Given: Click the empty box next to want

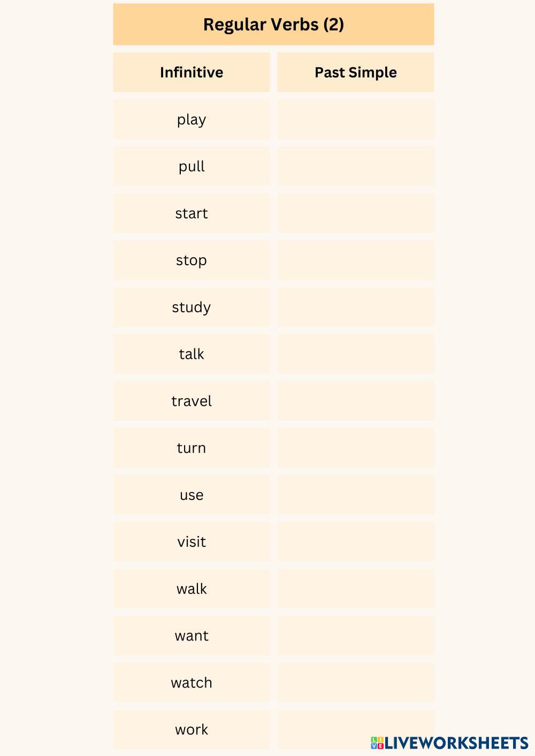Looking at the screenshot, I should (x=355, y=636).
